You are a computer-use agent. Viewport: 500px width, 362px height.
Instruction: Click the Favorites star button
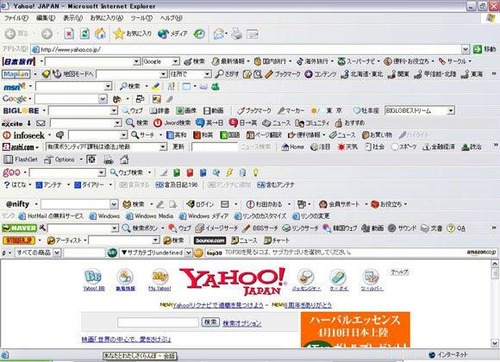click(132, 34)
